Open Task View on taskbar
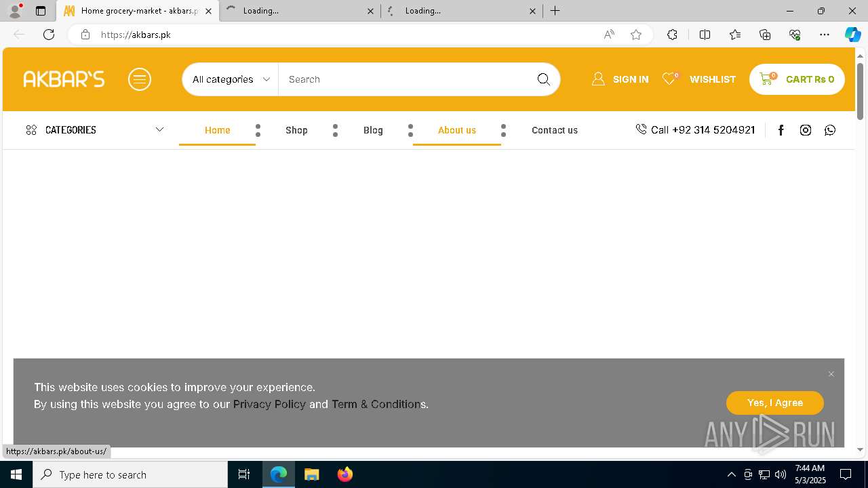Screen dimensions: 868x488 point(244,474)
